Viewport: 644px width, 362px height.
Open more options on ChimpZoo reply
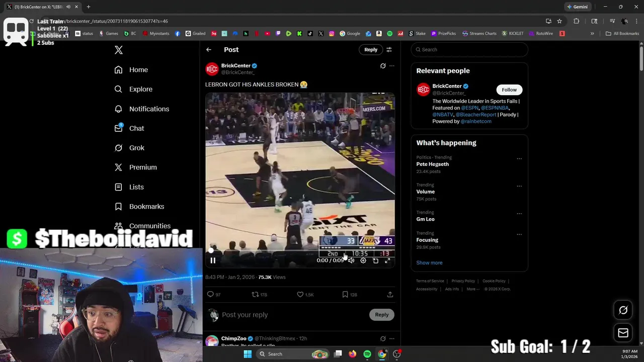click(x=392, y=338)
